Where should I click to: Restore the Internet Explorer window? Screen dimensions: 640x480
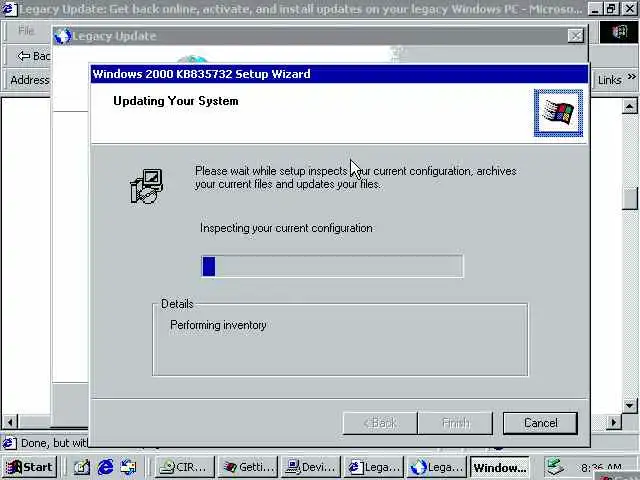click(x=611, y=9)
